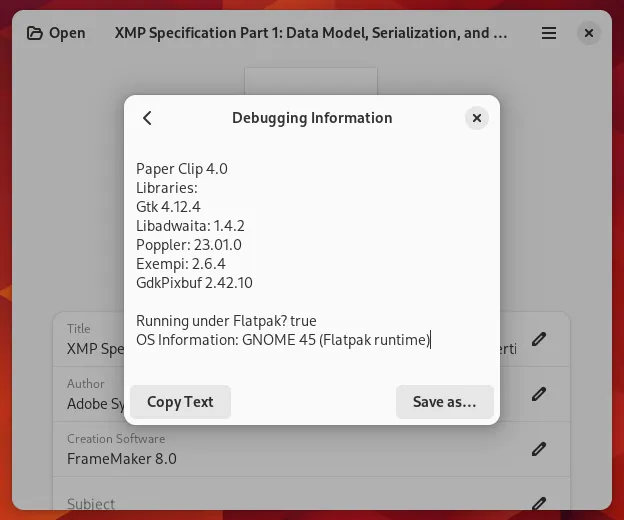The width and height of the screenshot is (624, 520).
Task: Click the document thumbnail preview
Action: [311, 81]
